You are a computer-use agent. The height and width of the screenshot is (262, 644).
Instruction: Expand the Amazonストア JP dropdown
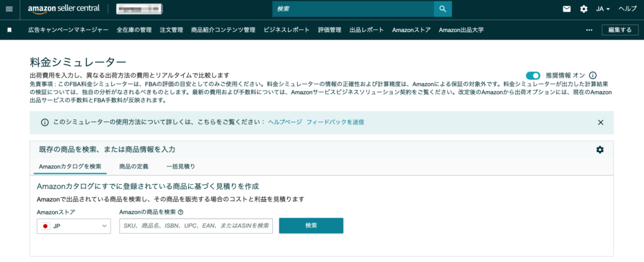(x=74, y=226)
